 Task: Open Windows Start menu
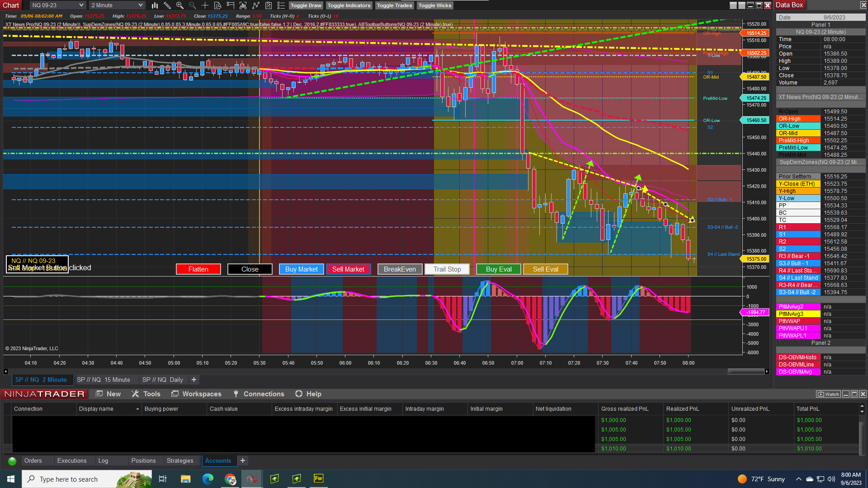point(11,479)
